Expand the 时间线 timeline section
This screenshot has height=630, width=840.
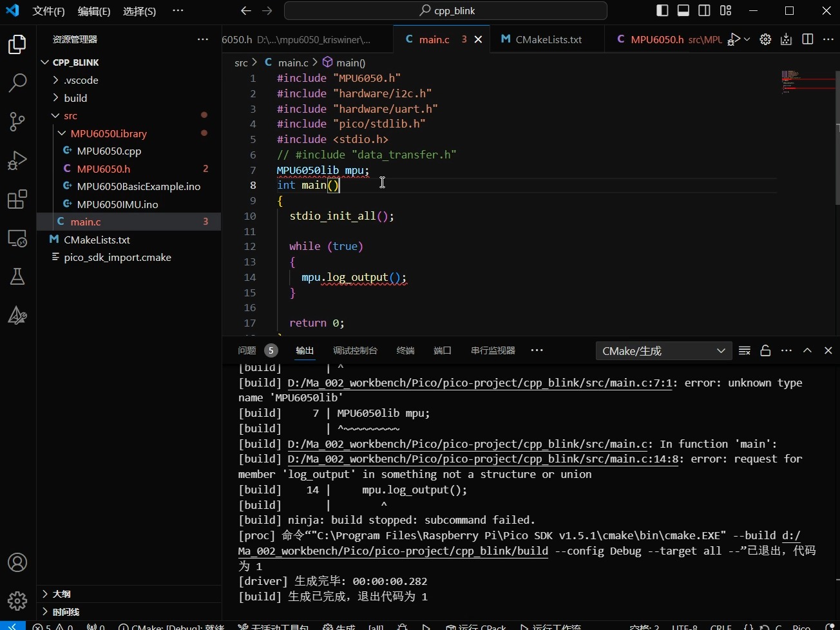point(129,612)
